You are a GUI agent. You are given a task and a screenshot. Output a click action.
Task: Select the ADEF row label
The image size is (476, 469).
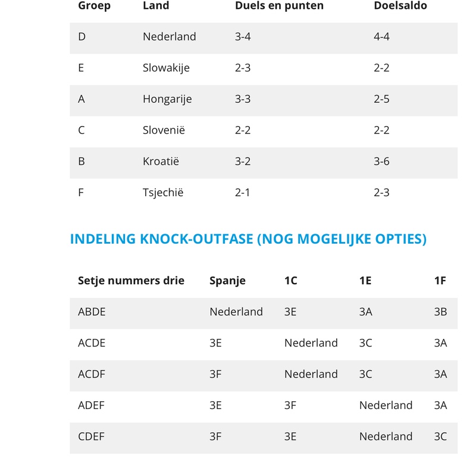[x=91, y=405]
